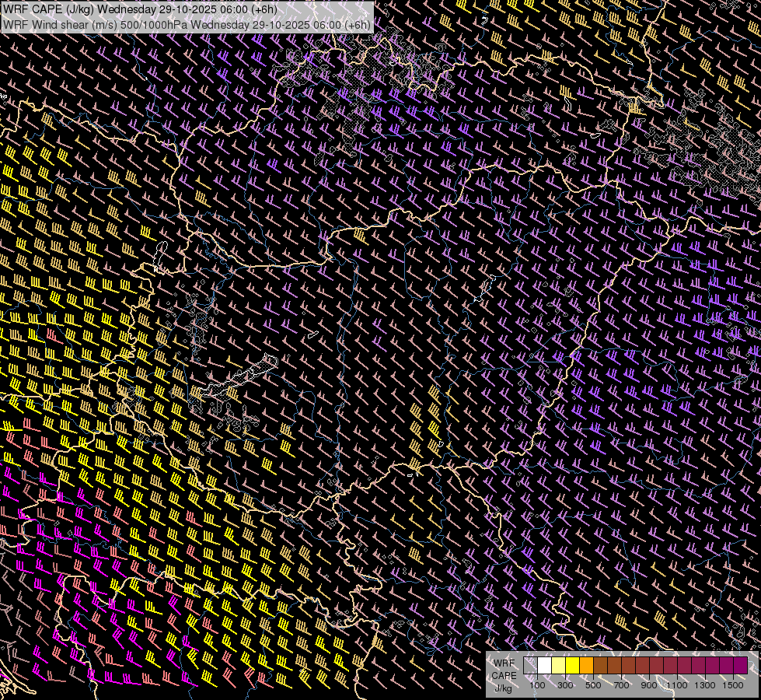This screenshot has width=761, height=700.
Task: Click the pale yellow CAPE legend swatch
Action: point(559,666)
